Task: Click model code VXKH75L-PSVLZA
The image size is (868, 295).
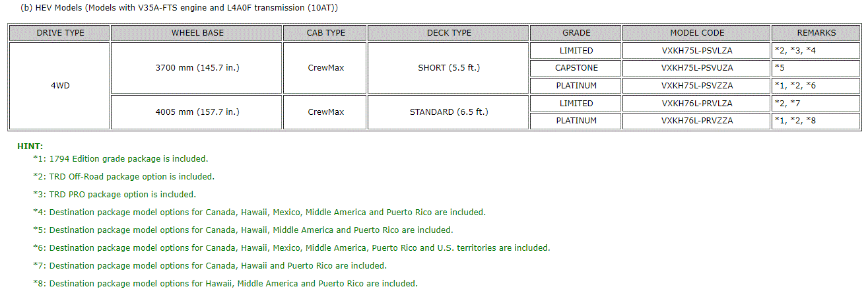Action: (696, 50)
